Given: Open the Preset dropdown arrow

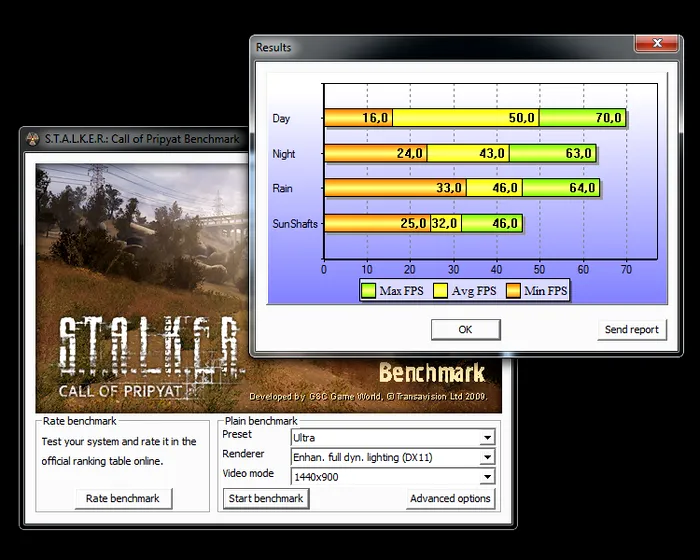Looking at the screenshot, I should point(488,438).
